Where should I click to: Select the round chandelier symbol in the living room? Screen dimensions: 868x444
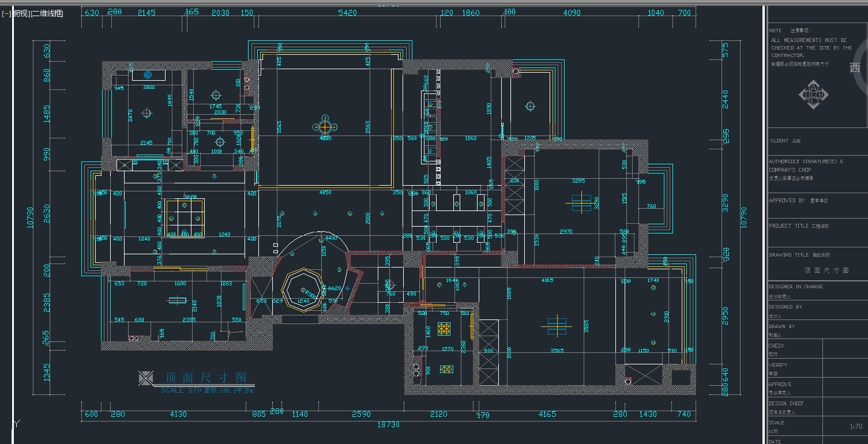click(x=325, y=126)
